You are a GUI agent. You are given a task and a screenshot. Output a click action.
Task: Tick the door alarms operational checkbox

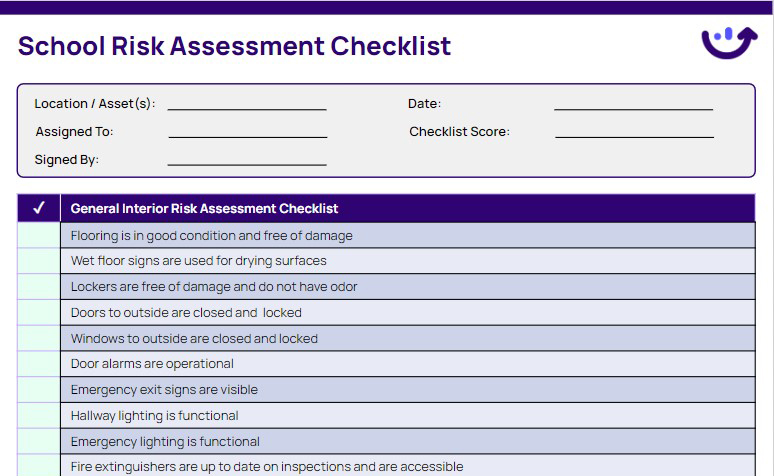[x=39, y=364]
